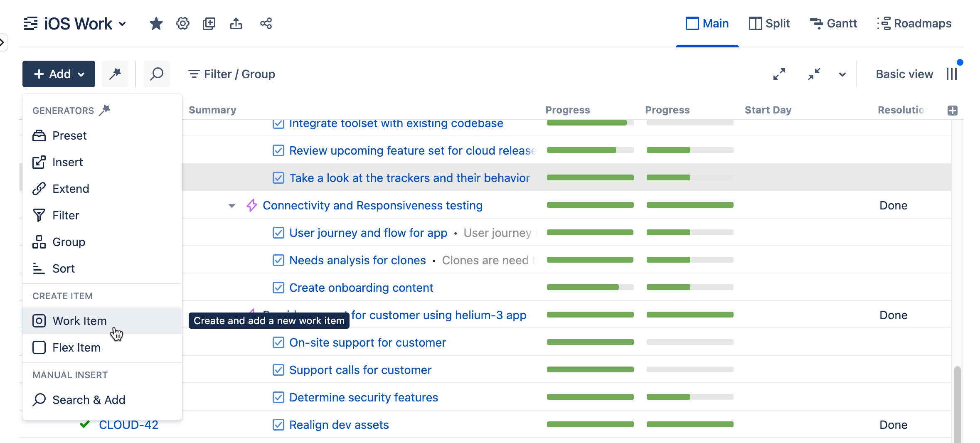Image resolution: width=980 pixels, height=443 pixels.
Task: Open structure settings gear icon
Action: click(x=182, y=24)
